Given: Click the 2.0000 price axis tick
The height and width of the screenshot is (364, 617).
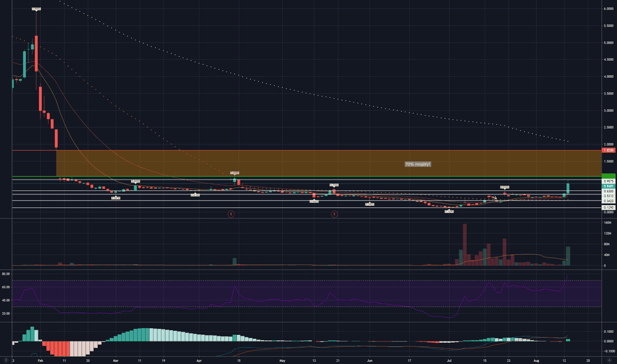Looking at the screenshot, I should [609, 144].
